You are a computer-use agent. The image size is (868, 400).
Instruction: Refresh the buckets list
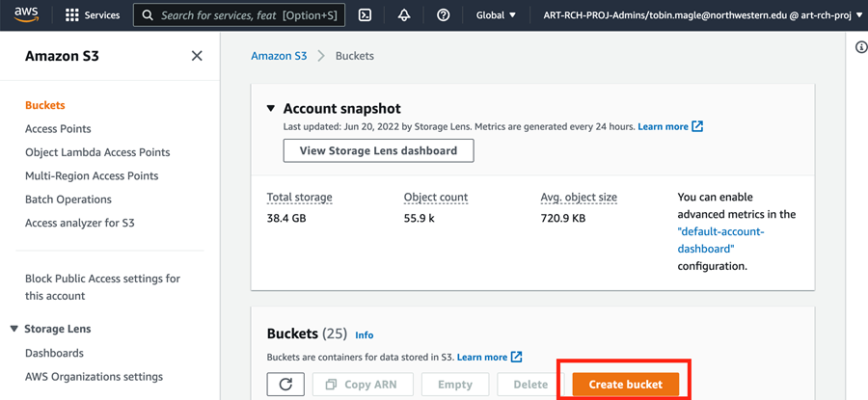click(x=285, y=385)
